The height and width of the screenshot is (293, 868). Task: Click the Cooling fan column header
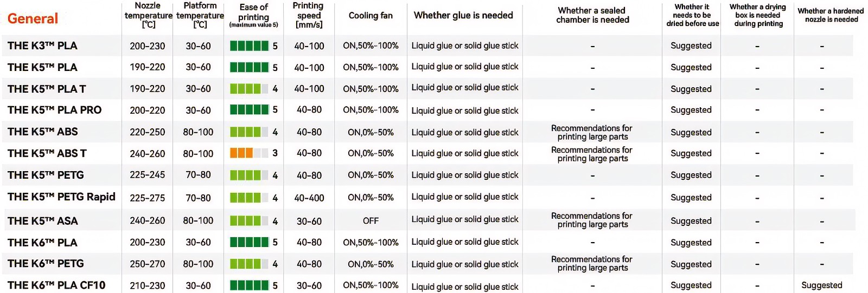point(371,16)
